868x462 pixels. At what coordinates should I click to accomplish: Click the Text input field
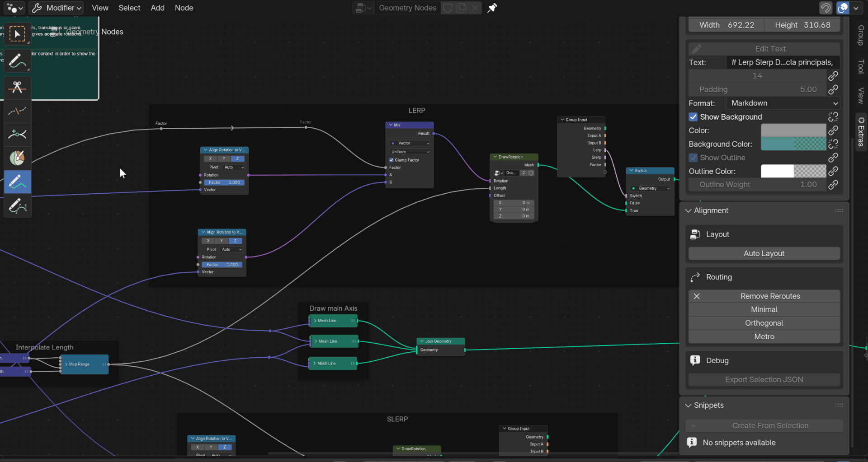click(x=783, y=62)
